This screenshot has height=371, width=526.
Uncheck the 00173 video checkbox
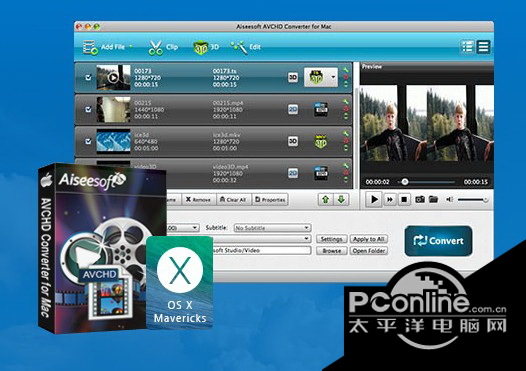click(88, 78)
